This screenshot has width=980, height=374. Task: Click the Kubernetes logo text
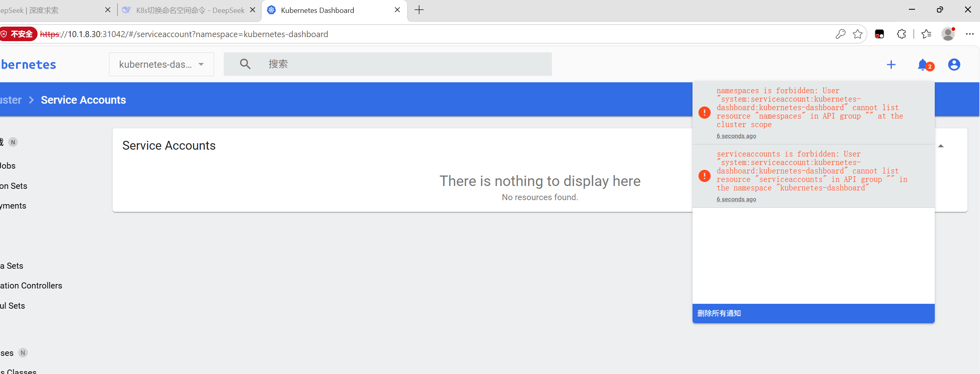pyautogui.click(x=28, y=65)
